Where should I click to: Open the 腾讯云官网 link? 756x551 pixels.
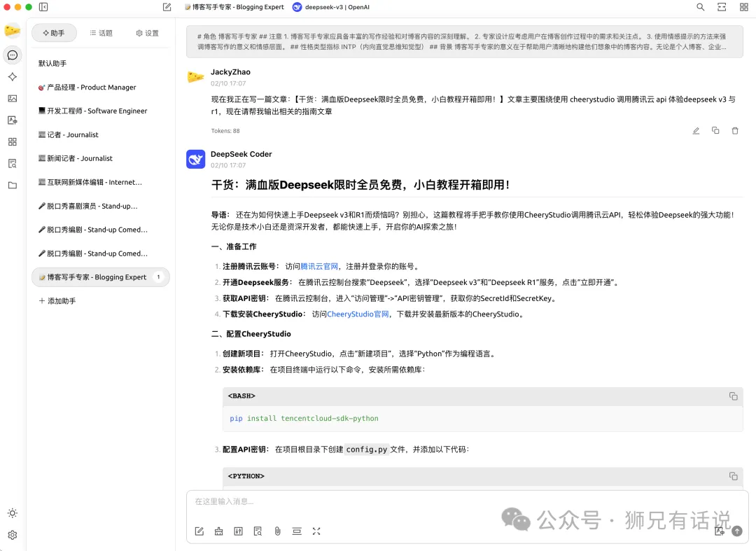[x=319, y=267]
